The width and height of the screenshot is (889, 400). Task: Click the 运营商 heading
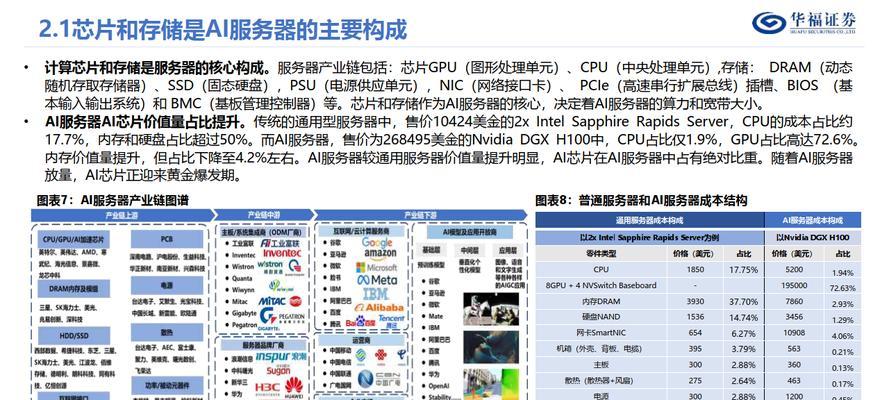[361, 342]
